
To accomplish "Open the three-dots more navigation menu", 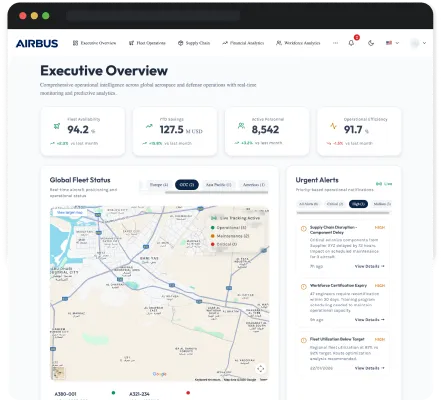I will click(335, 43).
